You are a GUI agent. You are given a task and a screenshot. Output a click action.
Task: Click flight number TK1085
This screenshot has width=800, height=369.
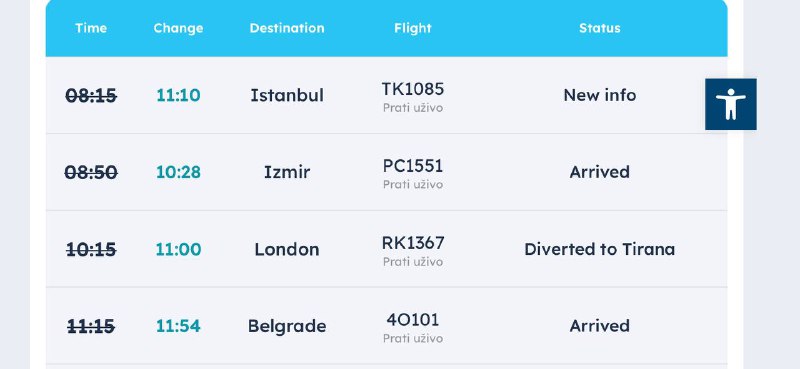point(413,89)
